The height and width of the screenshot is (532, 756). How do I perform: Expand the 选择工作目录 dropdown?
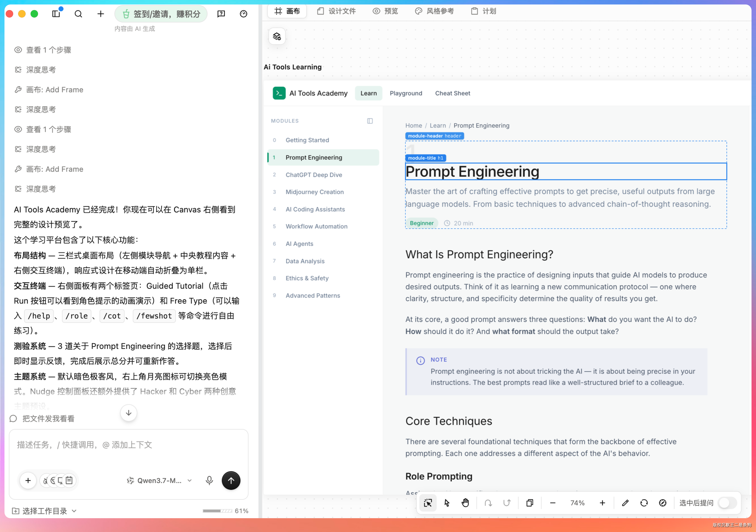[44, 511]
